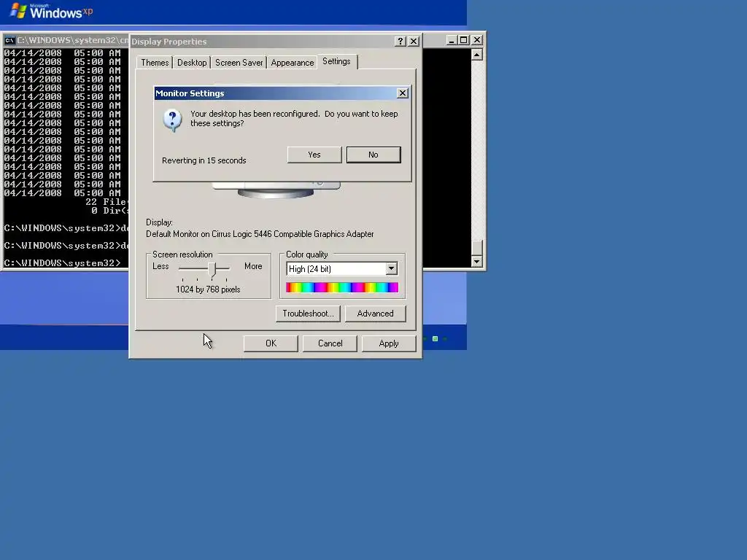
Task: Close the Monitor Settings dialog
Action: click(x=403, y=93)
